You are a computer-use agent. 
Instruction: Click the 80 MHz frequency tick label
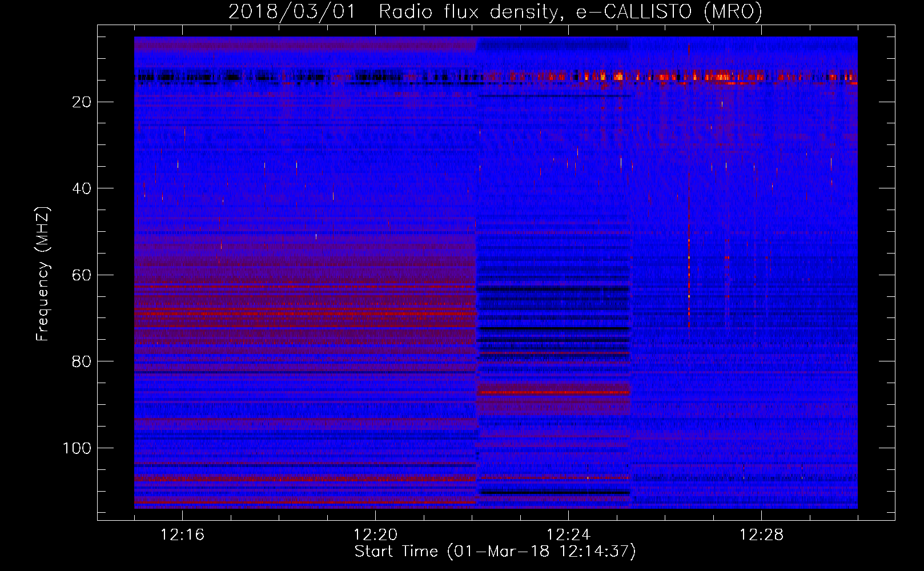coord(82,361)
